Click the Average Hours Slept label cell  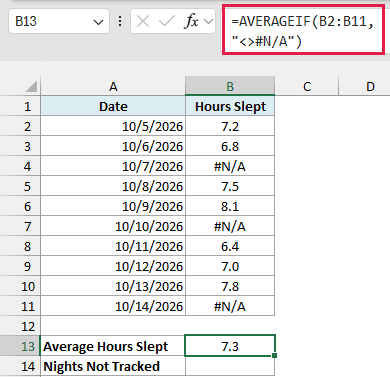point(113,346)
